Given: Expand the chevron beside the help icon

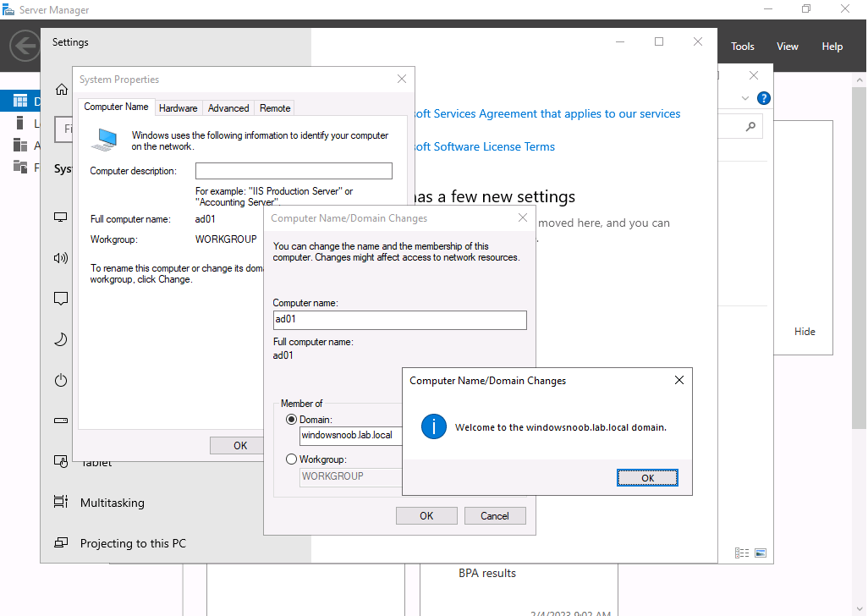Looking at the screenshot, I should coord(745,98).
